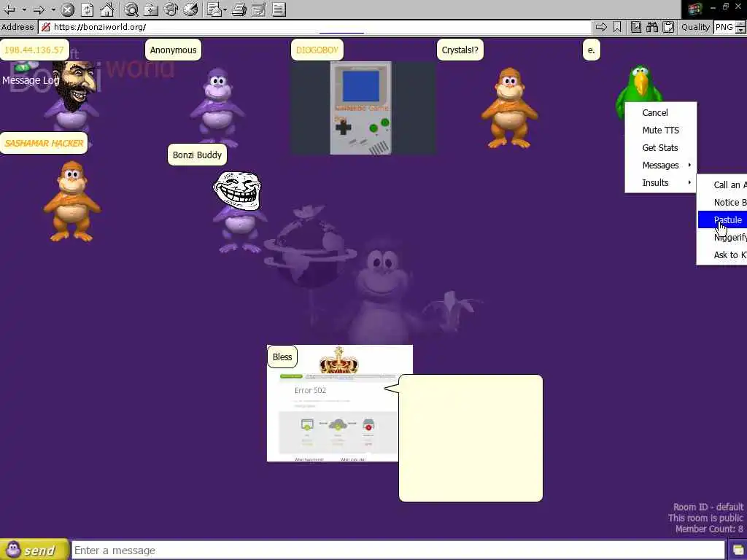Image resolution: width=747 pixels, height=560 pixels.
Task: Click the Anonymous name tag
Action: [174, 50]
